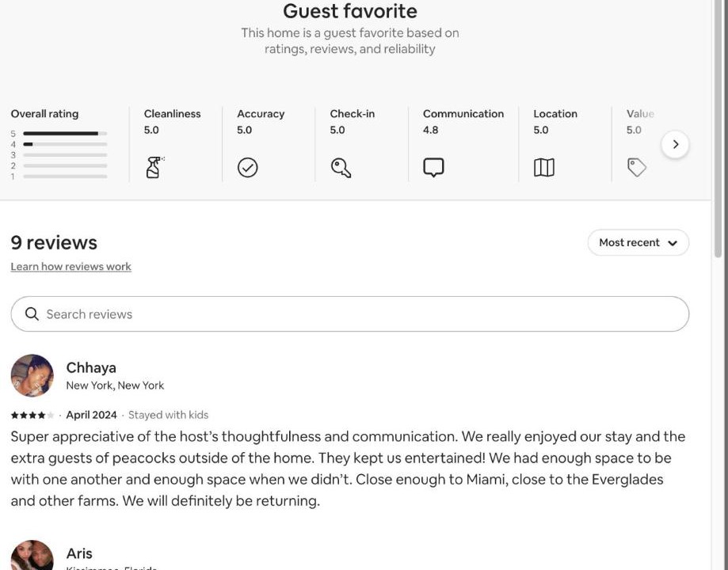Click the Cleanliness spray bottle icon
This screenshot has width=728, height=570.
154,167
